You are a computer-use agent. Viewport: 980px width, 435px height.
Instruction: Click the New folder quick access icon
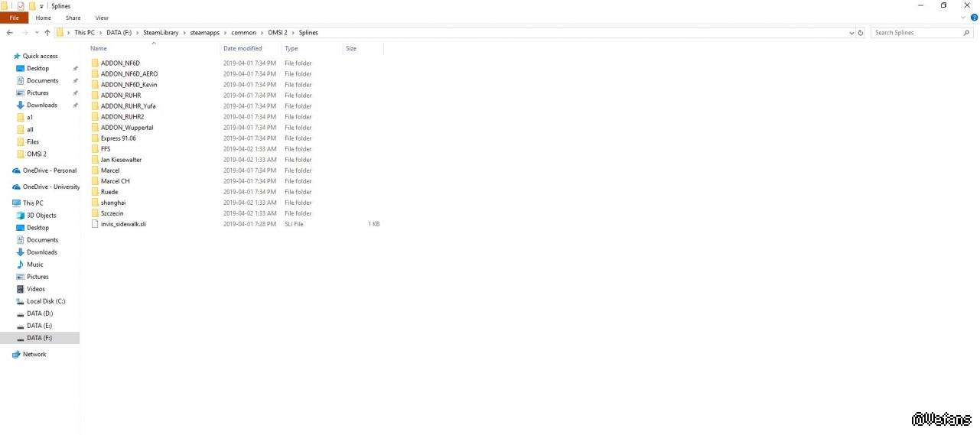tap(32, 6)
